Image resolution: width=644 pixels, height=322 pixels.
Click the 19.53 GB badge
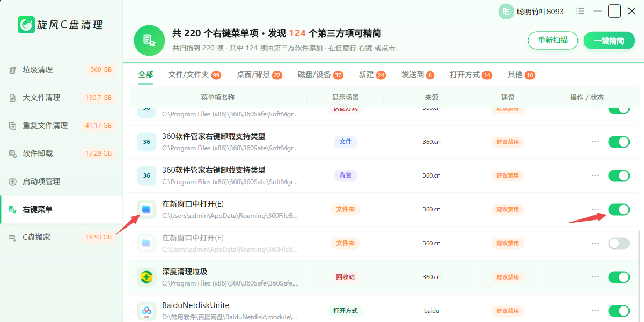[99, 237]
